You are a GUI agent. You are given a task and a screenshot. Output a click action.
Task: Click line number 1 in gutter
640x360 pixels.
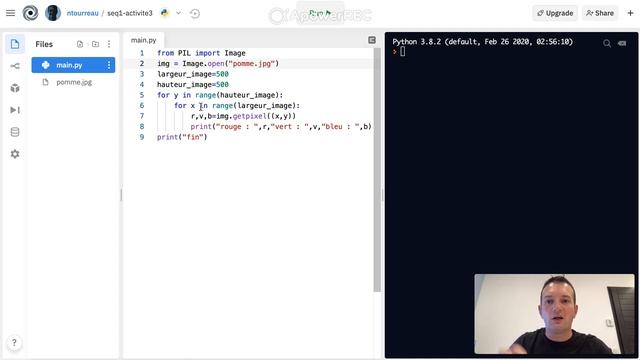pos(142,53)
